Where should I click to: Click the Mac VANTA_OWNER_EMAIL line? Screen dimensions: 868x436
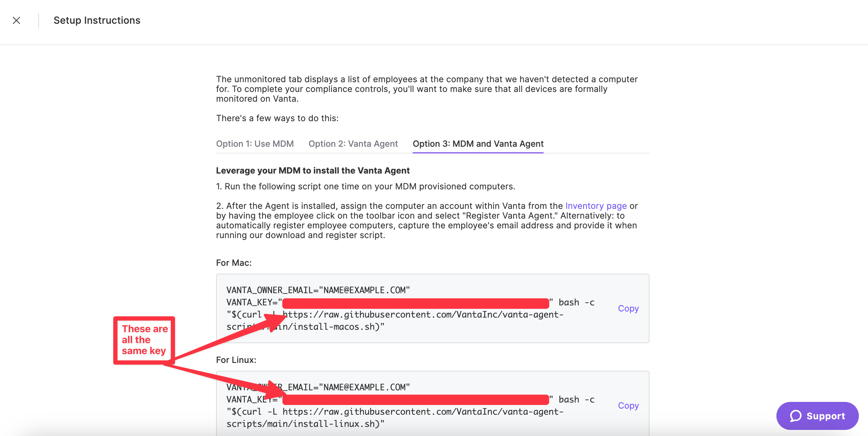(318, 290)
